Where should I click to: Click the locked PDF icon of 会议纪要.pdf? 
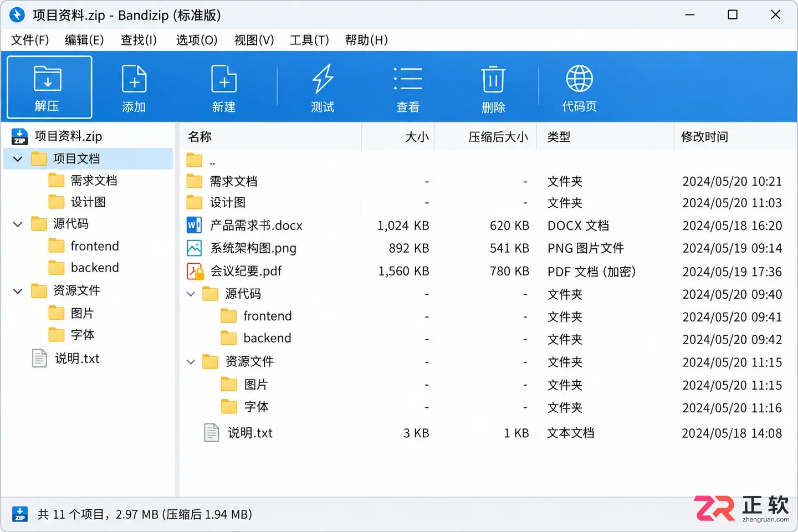click(x=195, y=271)
